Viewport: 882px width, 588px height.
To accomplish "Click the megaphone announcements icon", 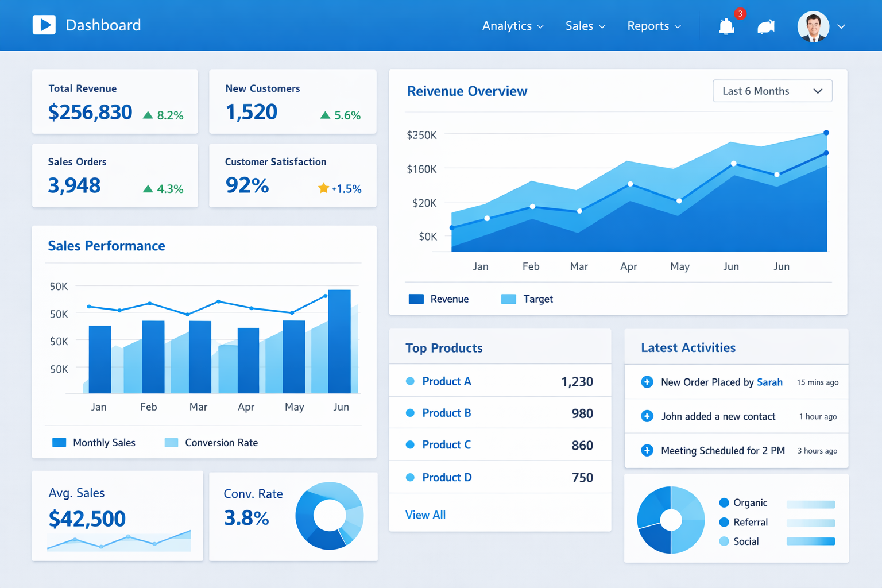I will tap(766, 26).
